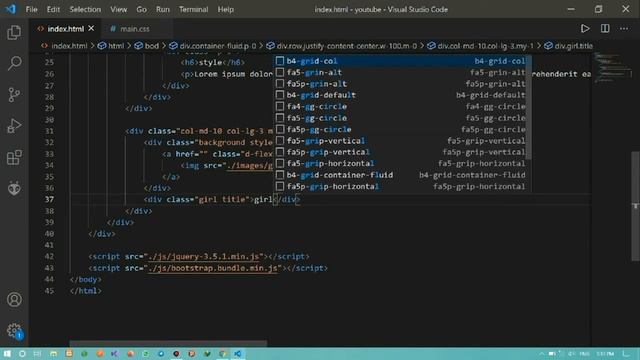Image resolution: width=640 pixels, height=360 pixels.
Task: Open the Run menu
Action: (162, 9)
